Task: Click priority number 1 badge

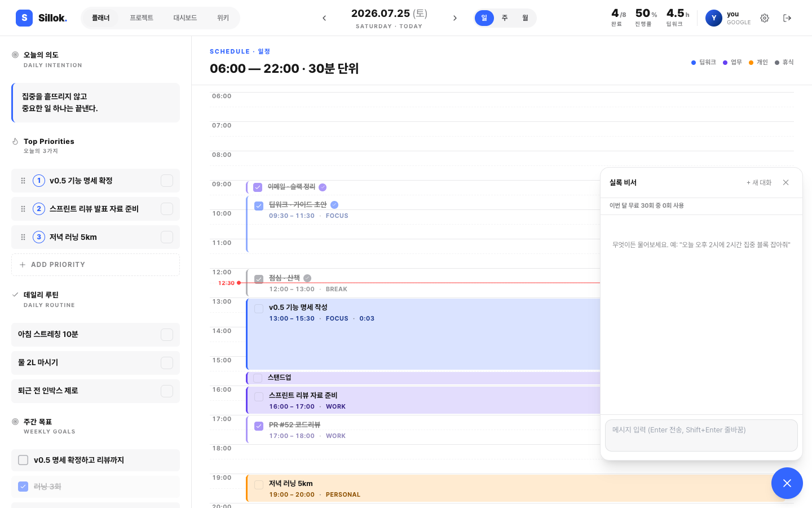Action: [x=39, y=181]
